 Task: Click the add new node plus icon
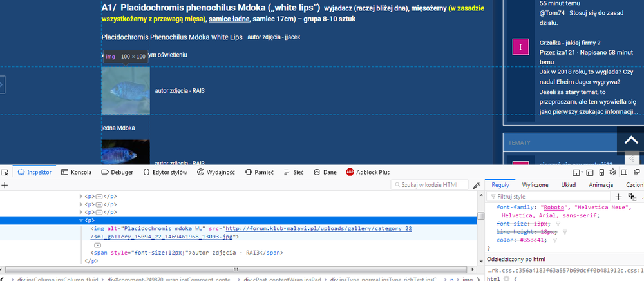click(5, 185)
